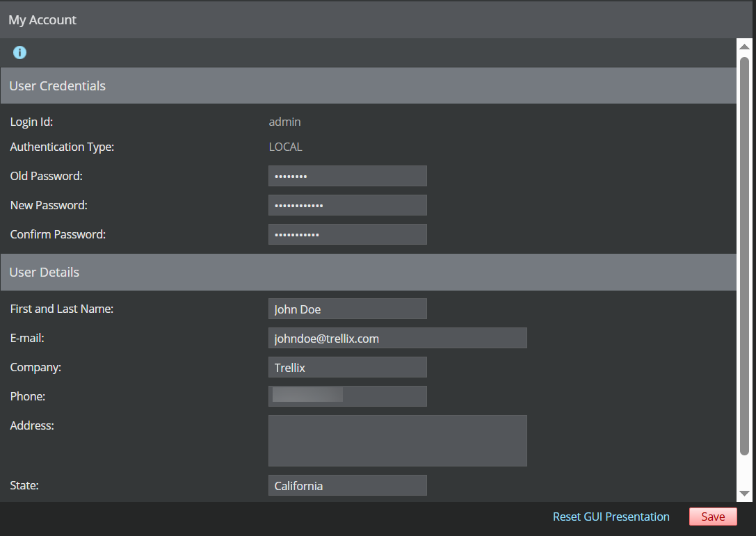The width and height of the screenshot is (756, 536).
Task: Click the Reset GUI Presentation link
Action: coord(611,517)
